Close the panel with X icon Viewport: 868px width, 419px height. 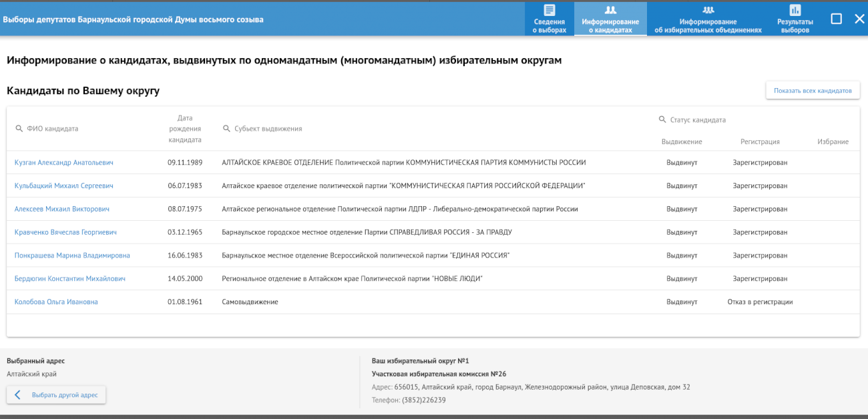click(859, 19)
